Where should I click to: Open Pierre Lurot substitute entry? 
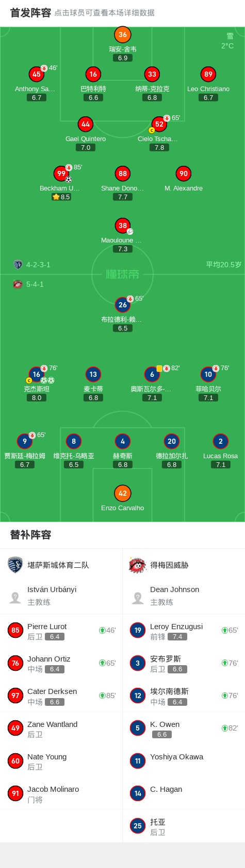(x=61, y=630)
